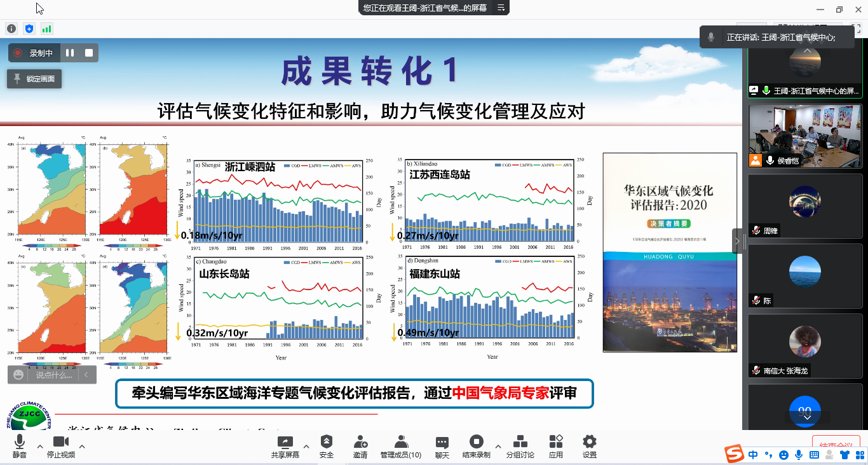Invite participants with 邀请
Screen dimensions: 868x465
click(360, 447)
